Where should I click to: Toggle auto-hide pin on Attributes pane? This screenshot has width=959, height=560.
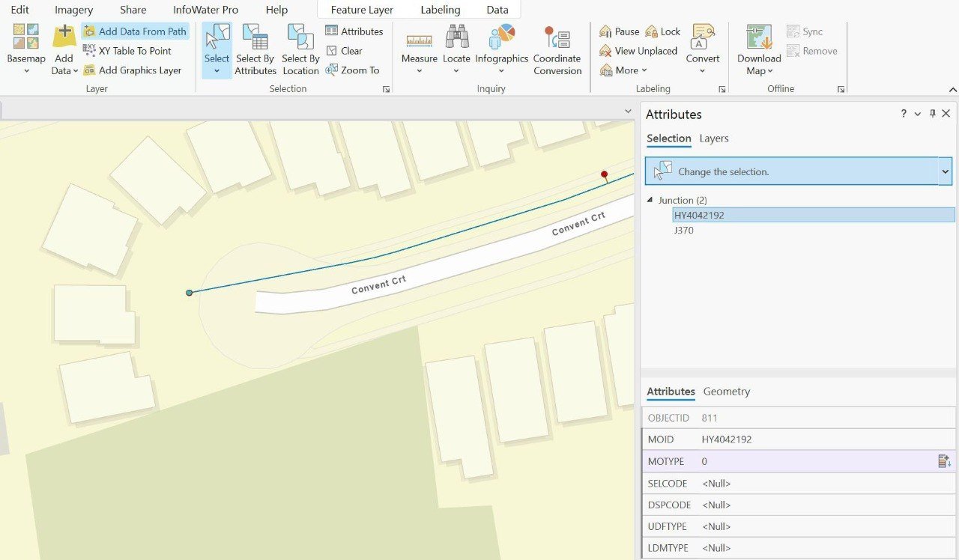tap(933, 114)
